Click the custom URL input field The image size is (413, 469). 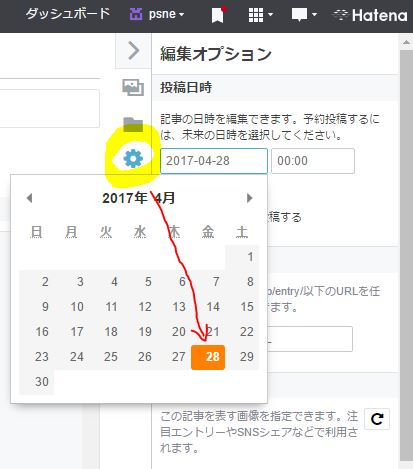[309, 339]
